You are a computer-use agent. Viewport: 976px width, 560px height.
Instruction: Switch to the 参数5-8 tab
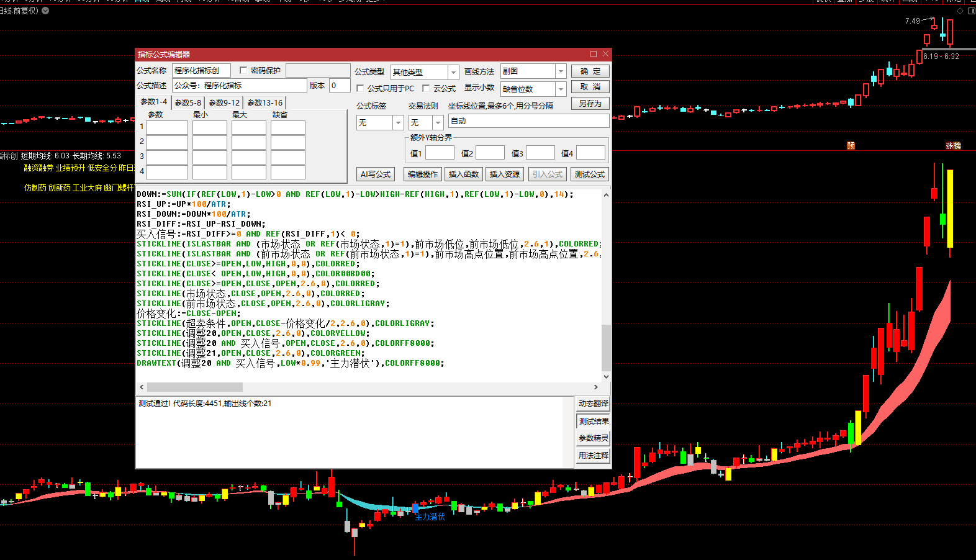(x=188, y=103)
